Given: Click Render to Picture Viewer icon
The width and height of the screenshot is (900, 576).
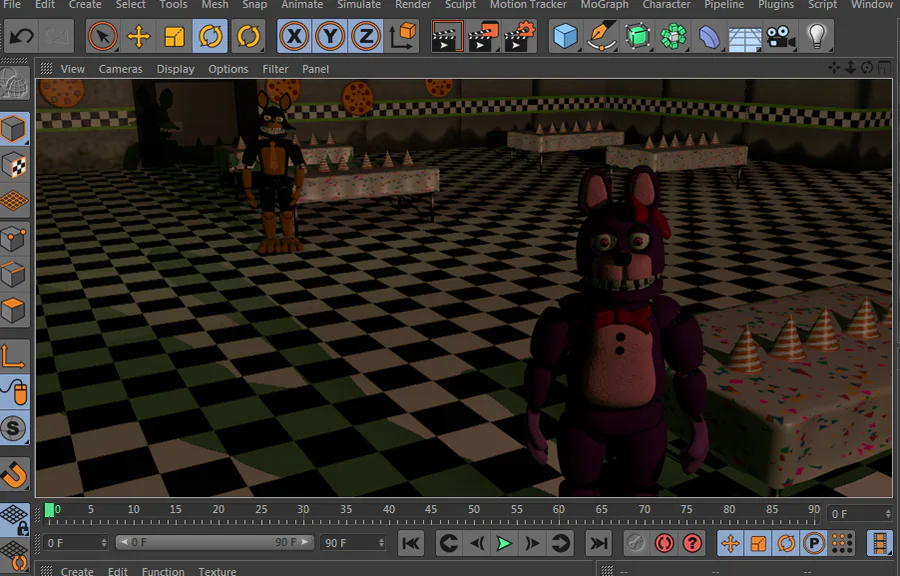Looking at the screenshot, I should tap(483, 36).
